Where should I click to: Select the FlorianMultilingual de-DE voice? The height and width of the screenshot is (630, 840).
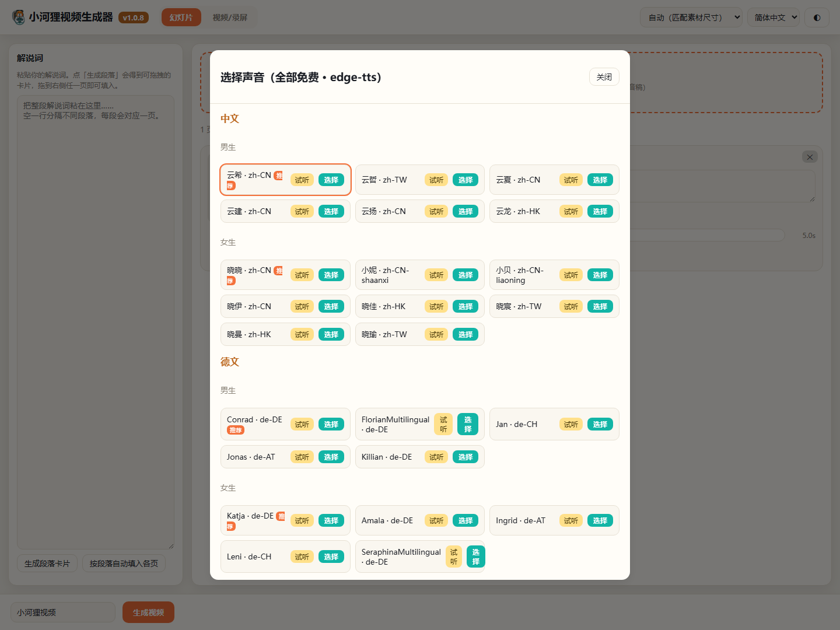click(468, 425)
